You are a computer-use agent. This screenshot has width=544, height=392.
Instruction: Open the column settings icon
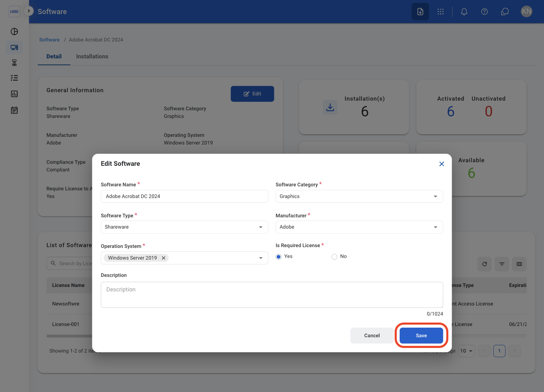pos(519,264)
